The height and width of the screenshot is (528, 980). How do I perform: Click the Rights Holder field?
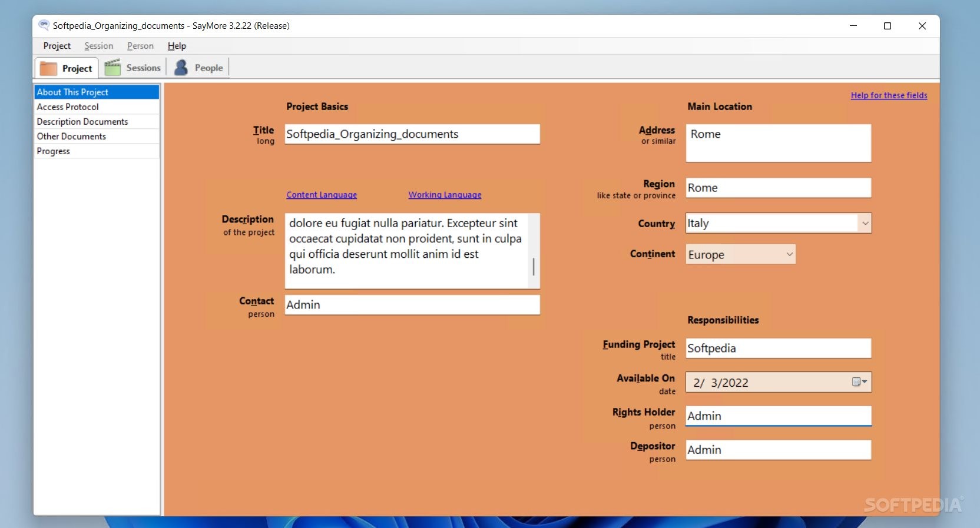[x=778, y=416]
